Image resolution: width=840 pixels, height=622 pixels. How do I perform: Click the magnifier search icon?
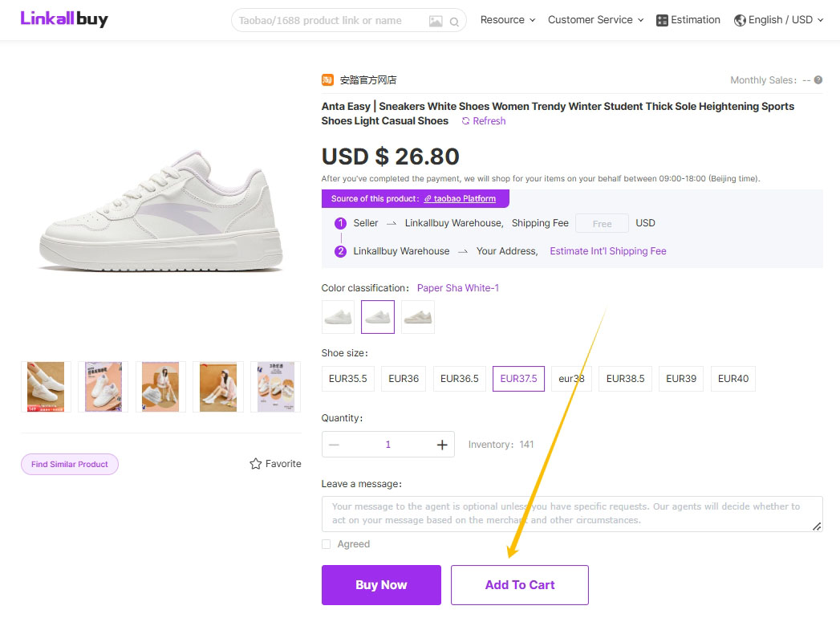(x=455, y=22)
